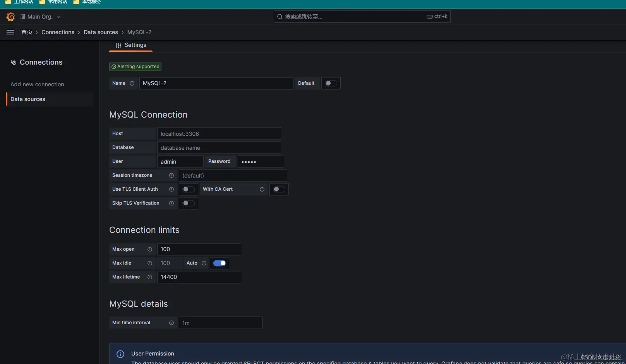Viewport: 626px width, 364px height.
Task: Click the Min time interval field
Action: tap(221, 323)
